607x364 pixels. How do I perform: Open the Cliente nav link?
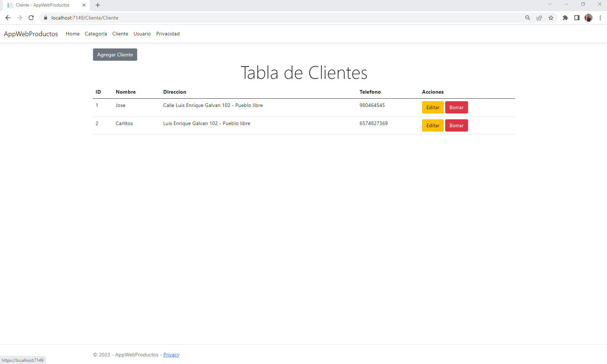tap(120, 34)
